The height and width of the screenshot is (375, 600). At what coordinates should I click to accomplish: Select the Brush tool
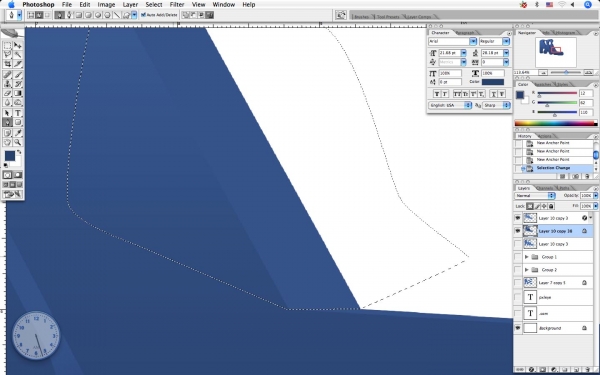(x=18, y=74)
